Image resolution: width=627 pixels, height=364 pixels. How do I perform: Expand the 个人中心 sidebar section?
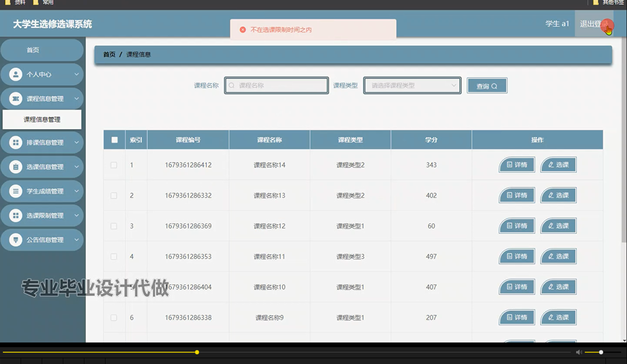pos(42,74)
